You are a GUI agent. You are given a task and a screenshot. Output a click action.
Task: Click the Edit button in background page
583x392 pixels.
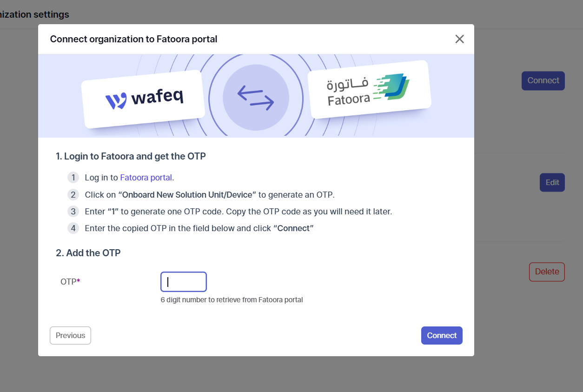[x=552, y=183]
